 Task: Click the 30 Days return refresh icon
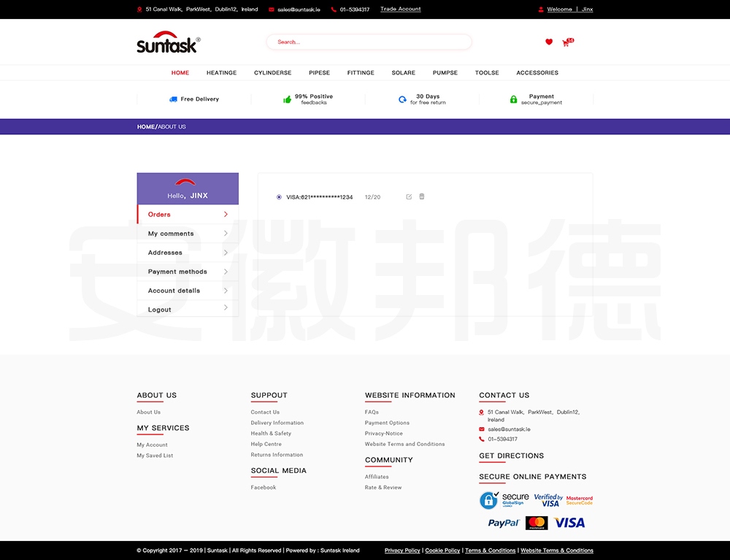click(x=402, y=99)
